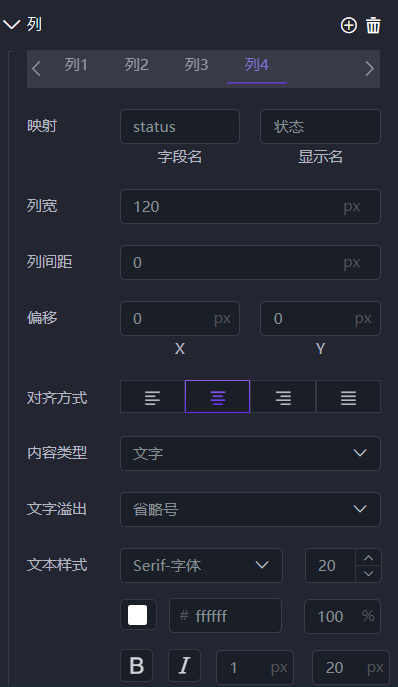Image resolution: width=398 pixels, height=687 pixels.
Task: Toggle italic text style
Action: click(x=185, y=666)
